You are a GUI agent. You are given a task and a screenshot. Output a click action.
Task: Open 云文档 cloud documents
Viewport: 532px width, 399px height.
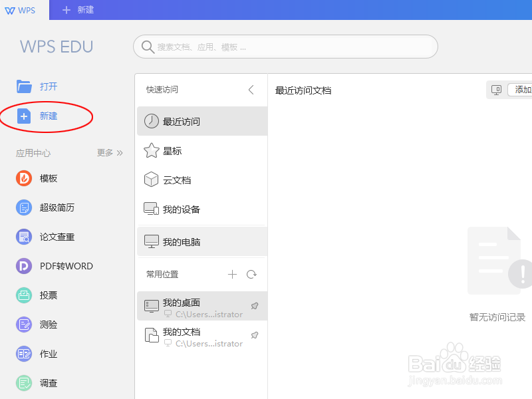click(x=202, y=180)
